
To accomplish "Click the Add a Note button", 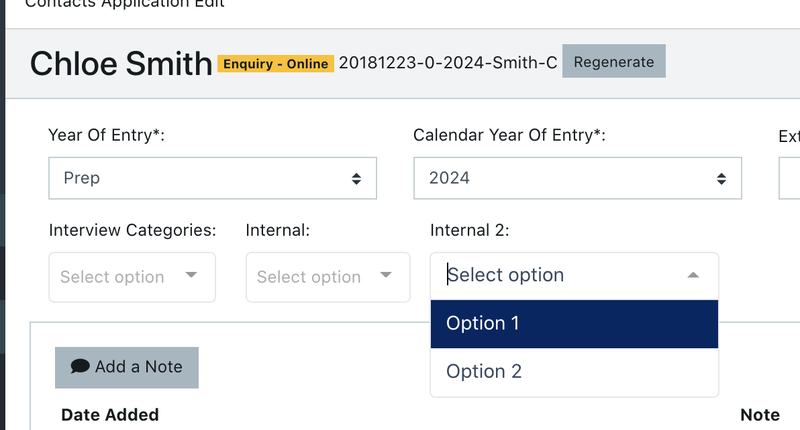I will (x=126, y=367).
